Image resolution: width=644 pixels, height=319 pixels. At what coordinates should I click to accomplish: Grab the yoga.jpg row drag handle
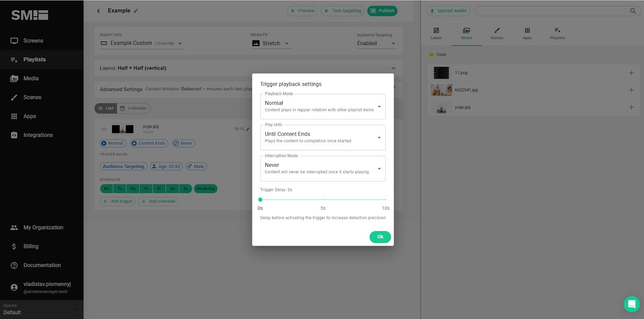pyautogui.click(x=104, y=129)
